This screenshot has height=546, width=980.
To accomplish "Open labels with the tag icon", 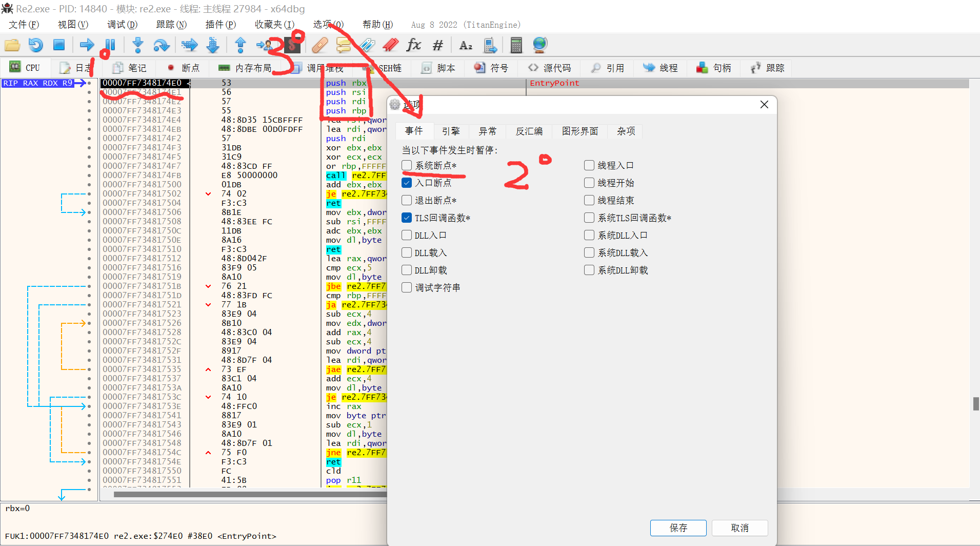I will [x=367, y=45].
